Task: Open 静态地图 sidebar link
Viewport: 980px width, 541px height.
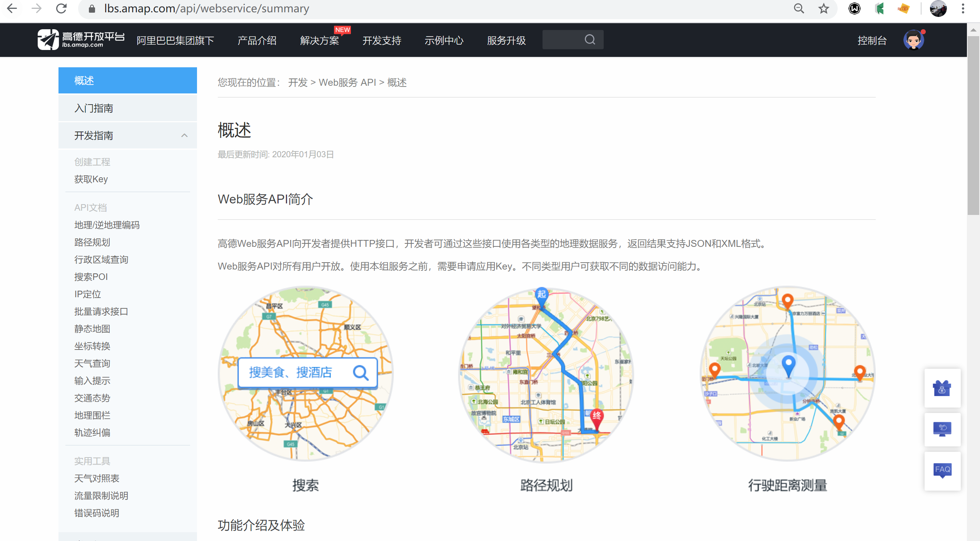Action: click(x=92, y=329)
